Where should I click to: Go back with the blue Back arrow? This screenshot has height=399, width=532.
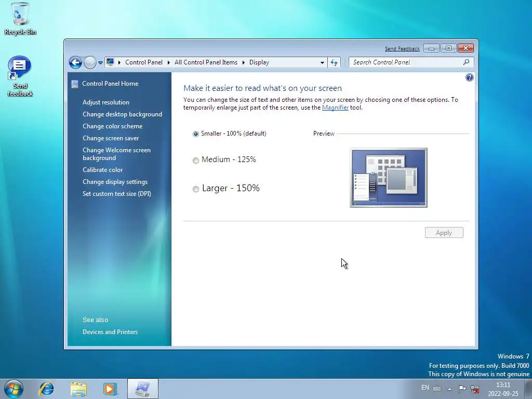pos(75,62)
